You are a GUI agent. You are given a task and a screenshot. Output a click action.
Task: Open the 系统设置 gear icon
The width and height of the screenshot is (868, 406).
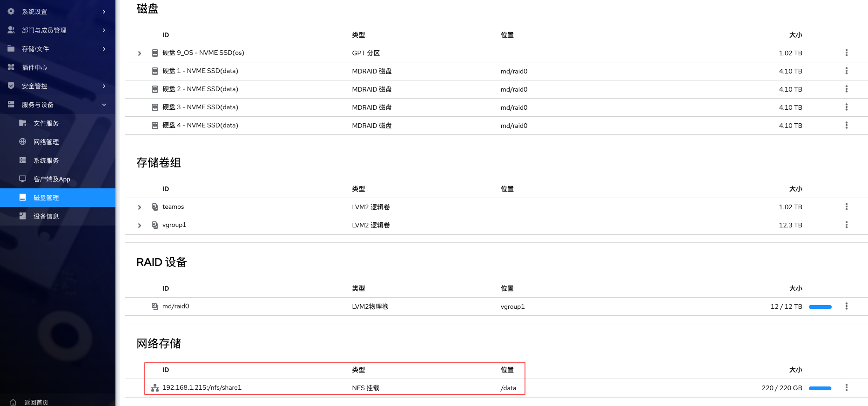[x=11, y=11]
